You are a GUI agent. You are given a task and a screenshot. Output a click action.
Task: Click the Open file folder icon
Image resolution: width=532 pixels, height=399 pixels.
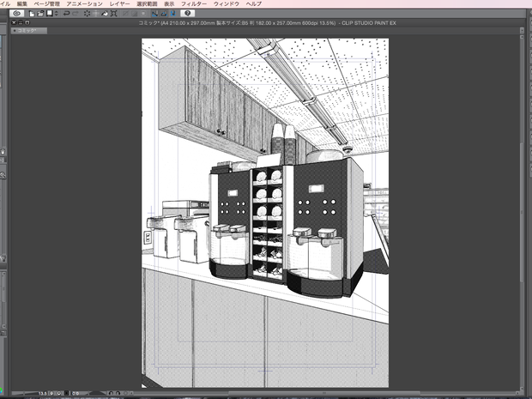click(x=40, y=14)
